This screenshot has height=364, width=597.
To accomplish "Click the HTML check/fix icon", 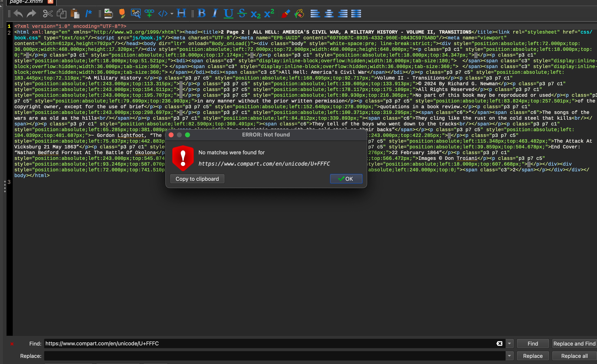I will 108,14.
